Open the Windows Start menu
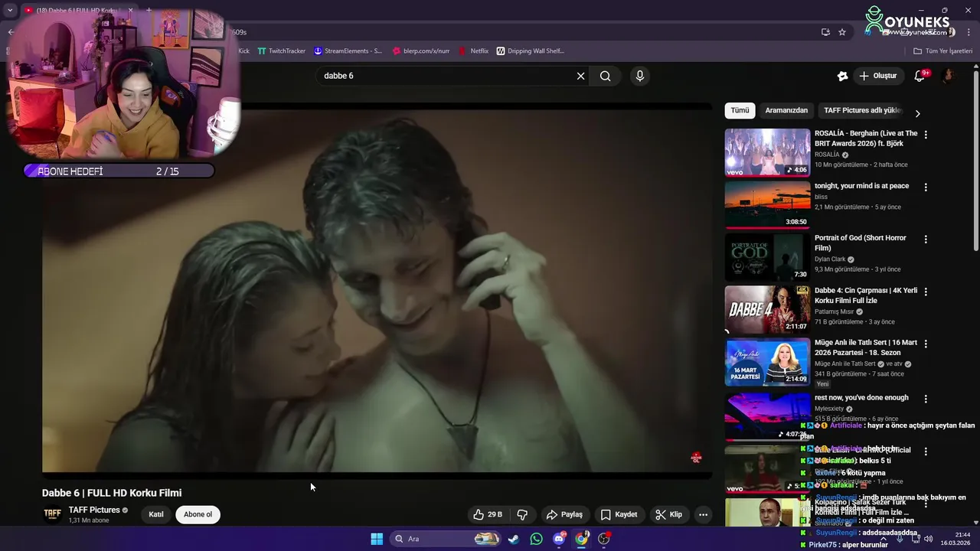The image size is (980, 551). click(x=377, y=539)
